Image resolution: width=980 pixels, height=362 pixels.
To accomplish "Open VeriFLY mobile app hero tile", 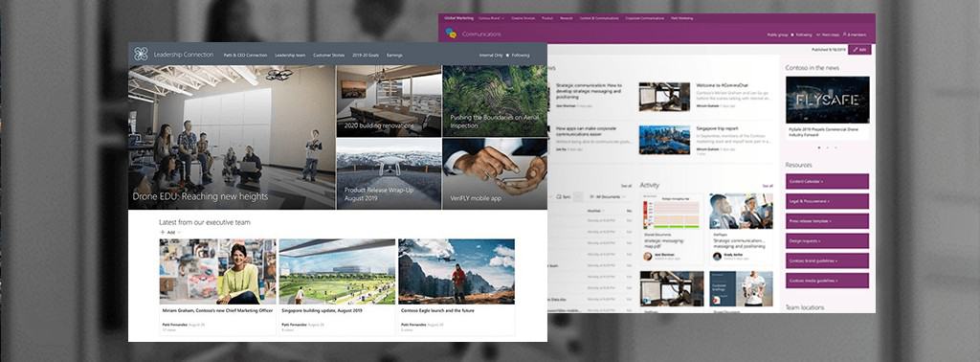I will pyautogui.click(x=495, y=173).
